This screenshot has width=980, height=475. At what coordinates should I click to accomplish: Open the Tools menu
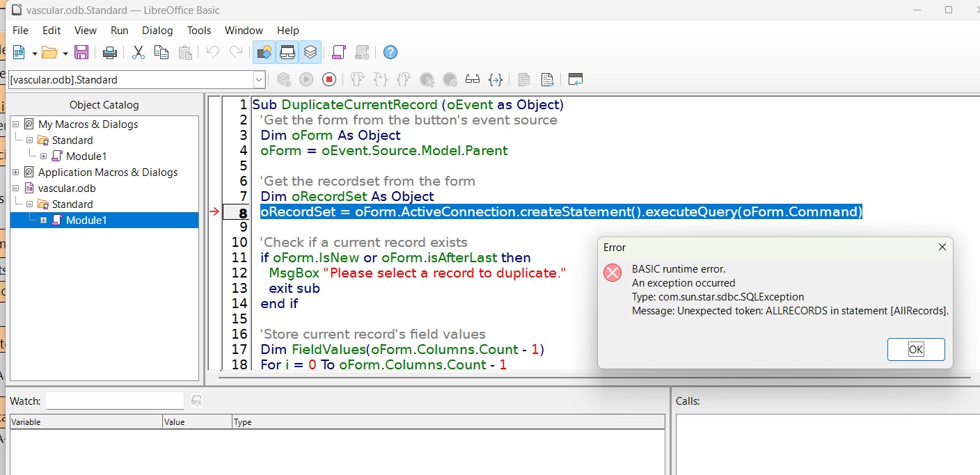pos(198,30)
